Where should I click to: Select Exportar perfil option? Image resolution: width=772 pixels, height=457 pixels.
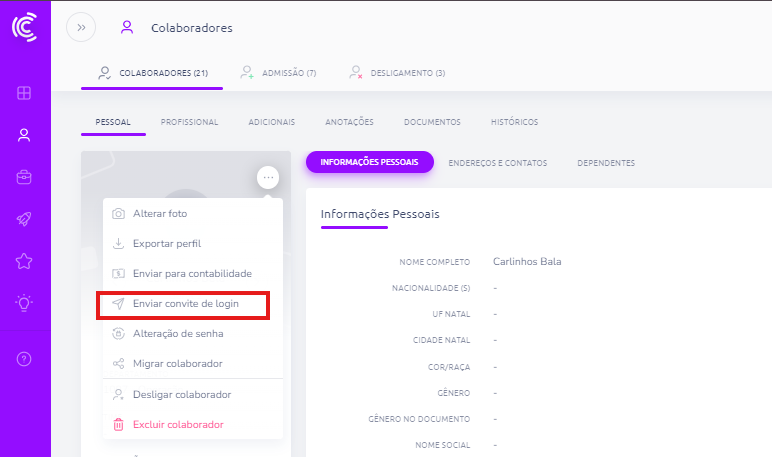pyautogui.click(x=167, y=243)
